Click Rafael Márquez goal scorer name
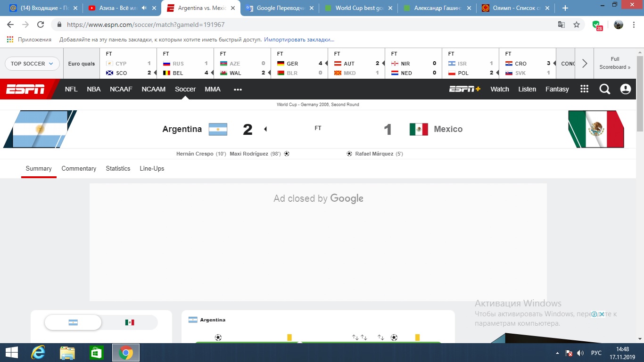Screen dimensions: 644x362 click(374, 154)
